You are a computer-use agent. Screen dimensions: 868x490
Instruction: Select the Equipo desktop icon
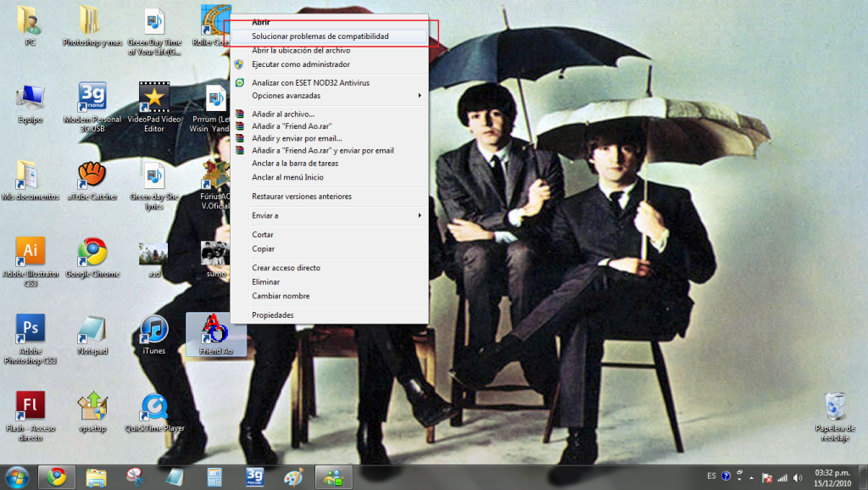(30, 104)
